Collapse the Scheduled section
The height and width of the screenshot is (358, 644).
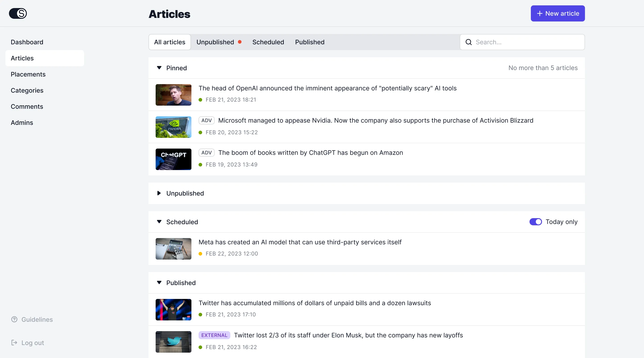pos(159,222)
